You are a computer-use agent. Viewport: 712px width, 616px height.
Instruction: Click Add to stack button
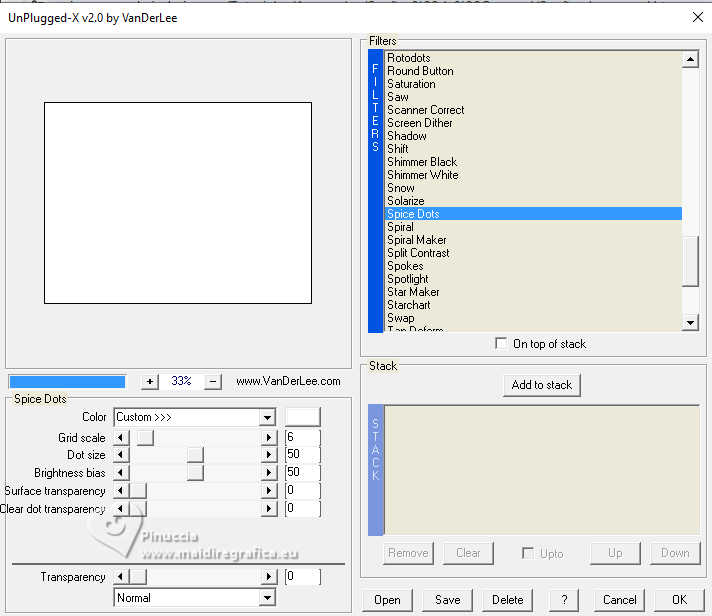click(541, 385)
